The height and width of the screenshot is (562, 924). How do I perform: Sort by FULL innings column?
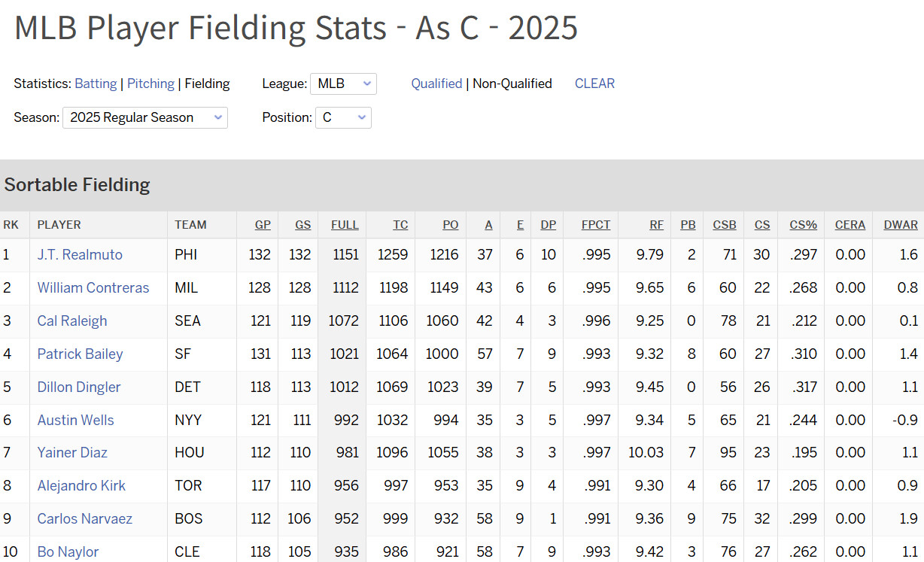tap(345, 224)
